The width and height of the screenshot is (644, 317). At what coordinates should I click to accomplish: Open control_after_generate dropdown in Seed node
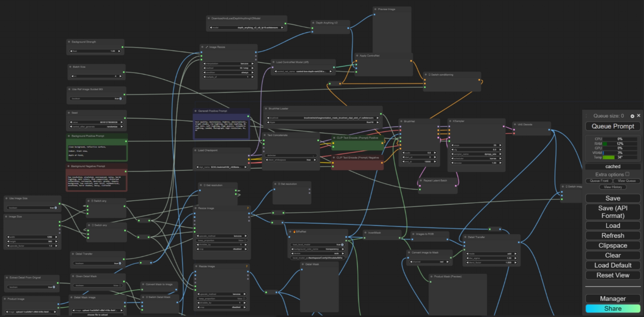tap(96, 126)
